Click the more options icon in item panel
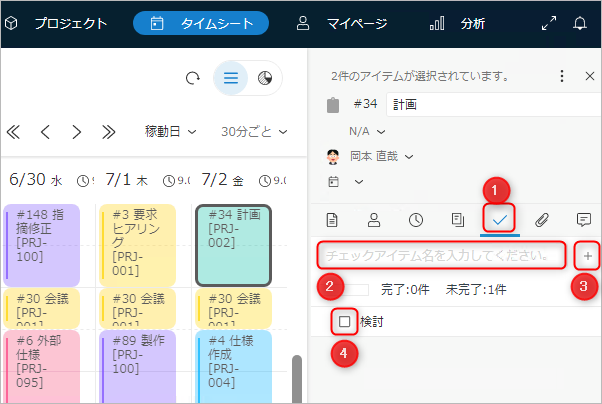602x404 pixels. click(x=562, y=76)
